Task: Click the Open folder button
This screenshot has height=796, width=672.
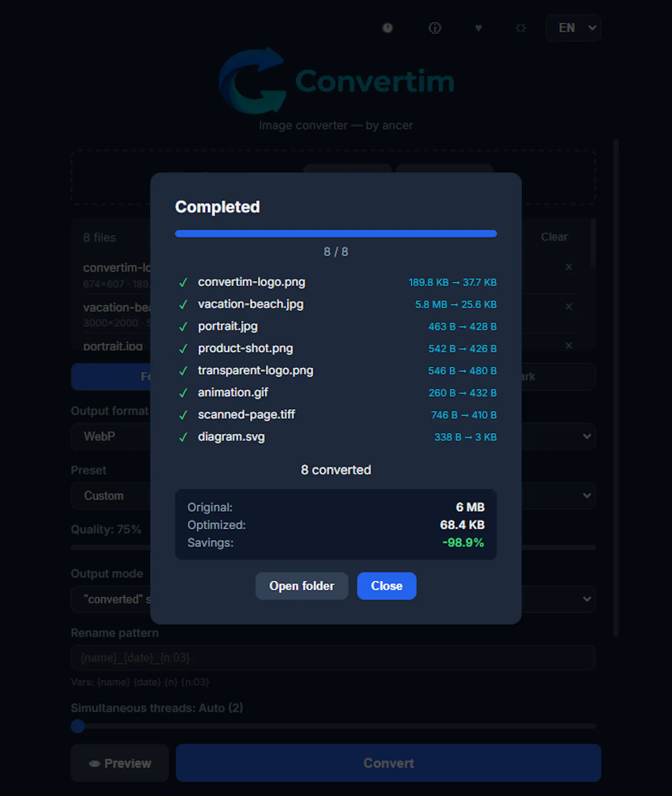Action: click(x=302, y=586)
